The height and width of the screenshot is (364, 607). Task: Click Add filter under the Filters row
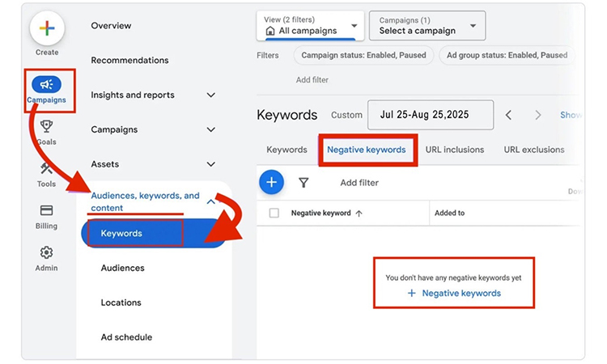pos(312,80)
